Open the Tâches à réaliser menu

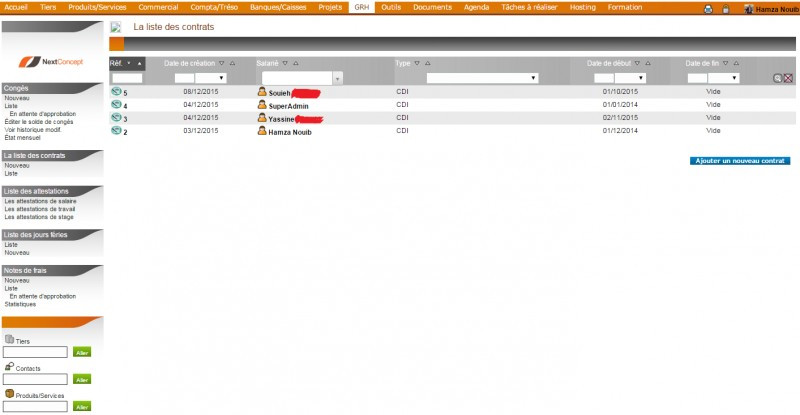point(529,7)
